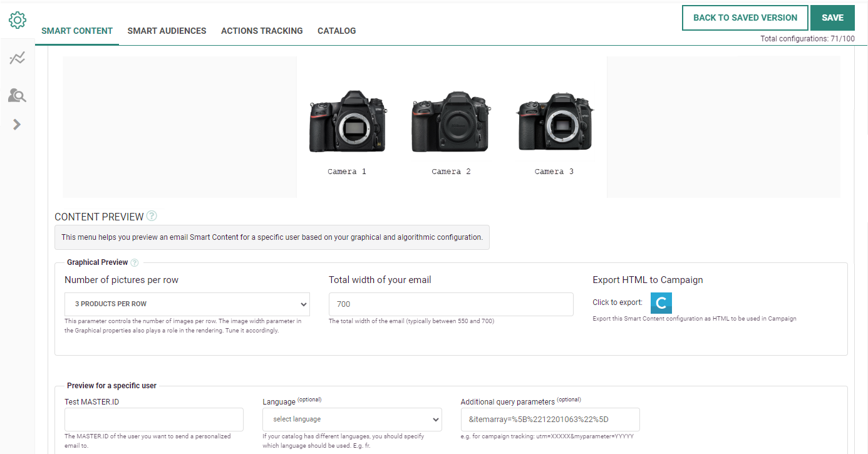This screenshot has width=868, height=454.
Task: Click the Save button
Action: click(x=832, y=18)
